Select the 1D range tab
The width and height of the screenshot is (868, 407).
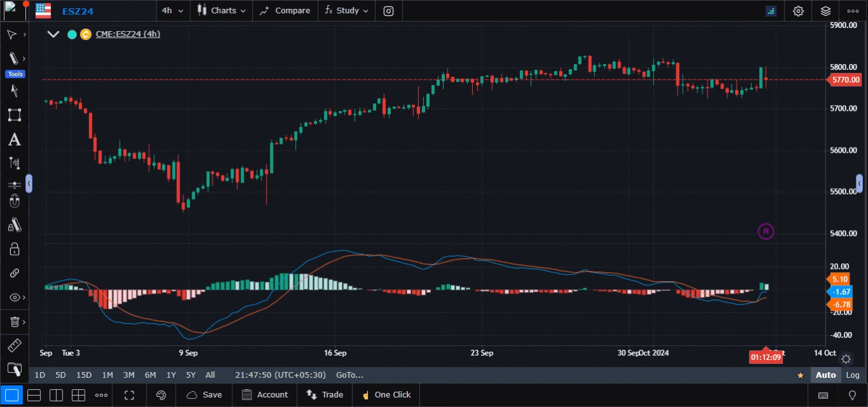[39, 375]
